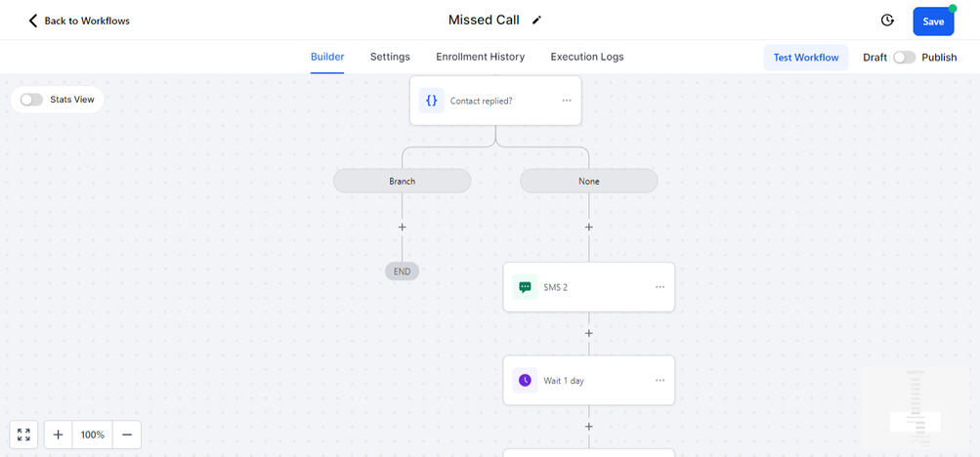Run Test Workflow

click(806, 58)
